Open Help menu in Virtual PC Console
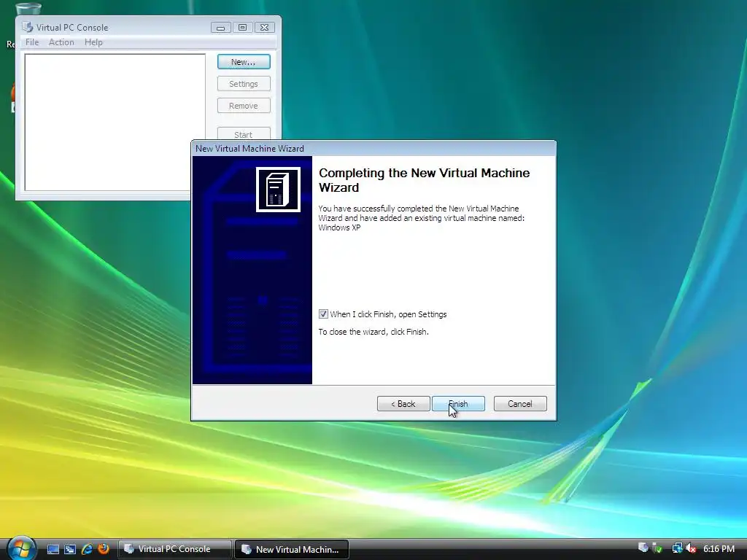Screen dimensions: 747x560 (x=93, y=42)
